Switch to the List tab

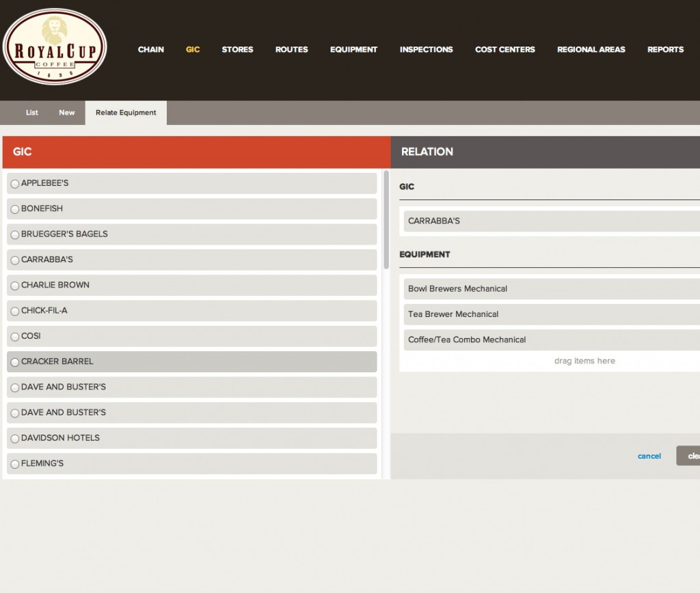(x=31, y=113)
